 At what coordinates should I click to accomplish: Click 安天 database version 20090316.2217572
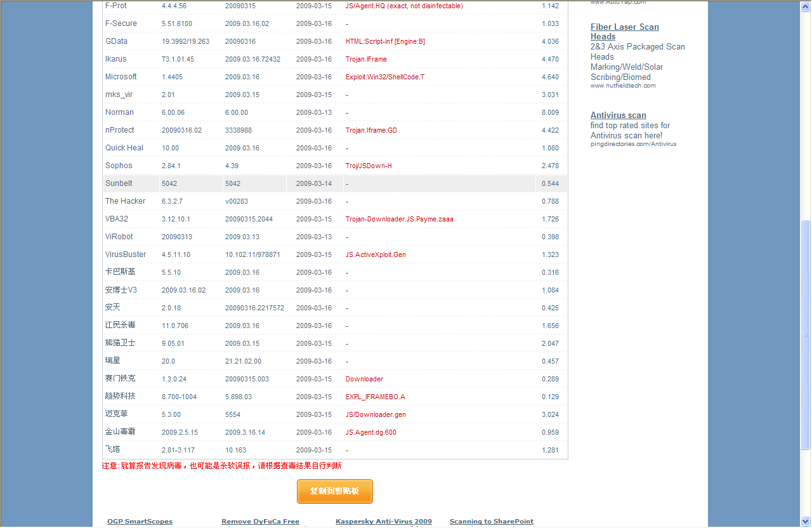point(254,308)
